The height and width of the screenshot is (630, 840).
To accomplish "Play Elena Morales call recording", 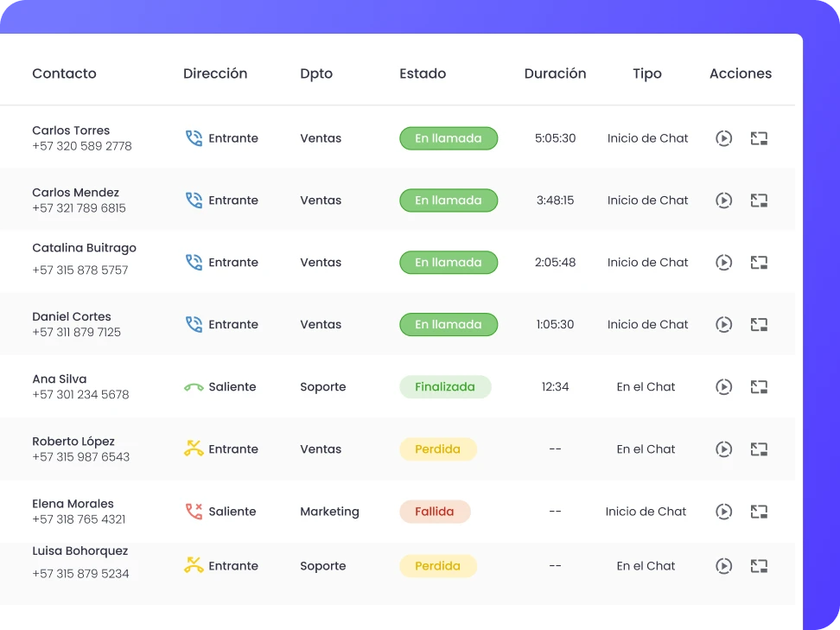I will pos(723,512).
